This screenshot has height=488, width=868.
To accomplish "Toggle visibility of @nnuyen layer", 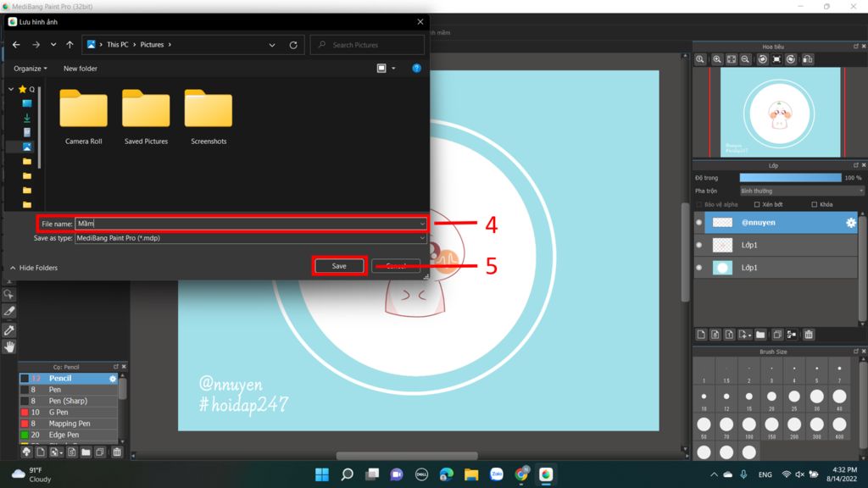I will click(x=699, y=223).
